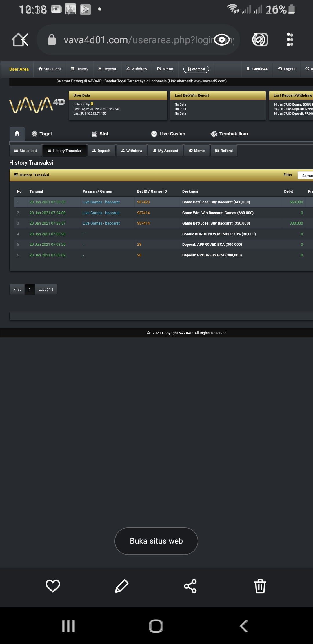This screenshot has width=313, height=644.
Task: Tap the heart favorite icon
Action: [53, 586]
